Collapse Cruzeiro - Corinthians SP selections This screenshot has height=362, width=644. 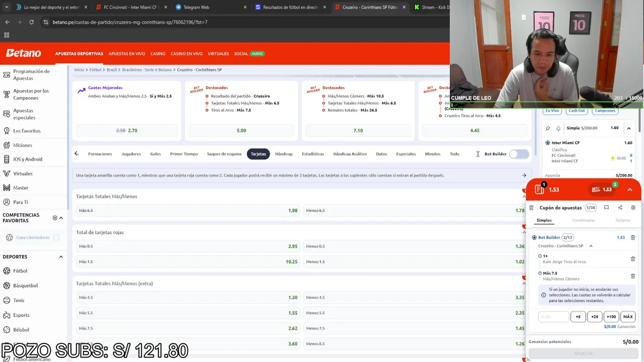coord(591,246)
